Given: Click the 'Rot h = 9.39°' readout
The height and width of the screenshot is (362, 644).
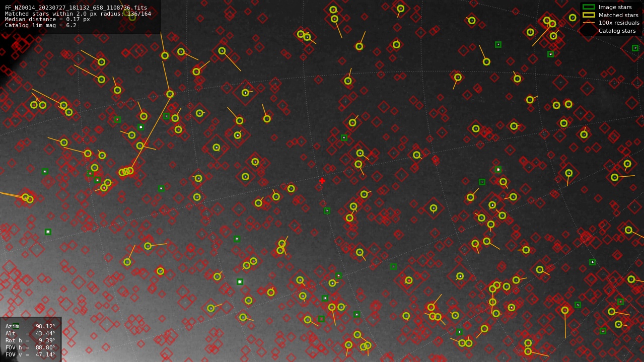Looking at the screenshot, I should click(30, 340).
